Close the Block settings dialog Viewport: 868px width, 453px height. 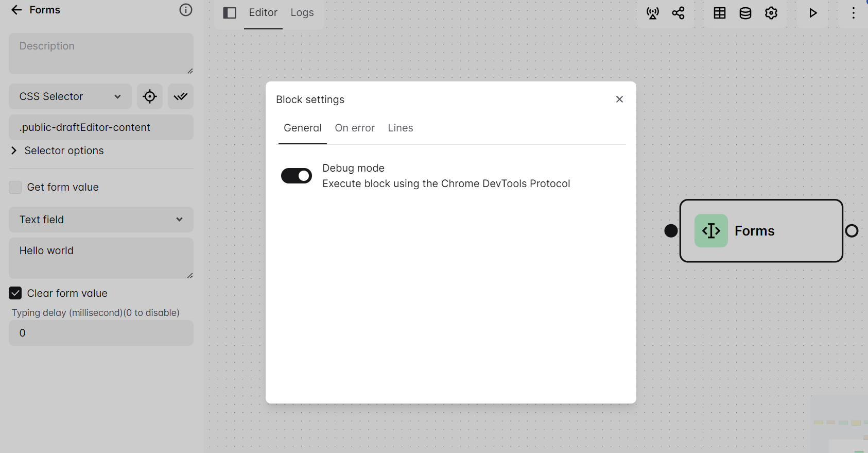coord(619,99)
